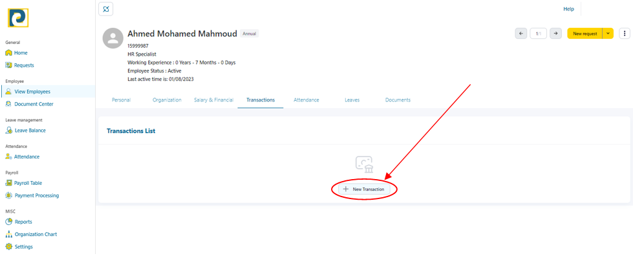Click the employee ID 15999987
644x256 pixels.
click(x=138, y=46)
